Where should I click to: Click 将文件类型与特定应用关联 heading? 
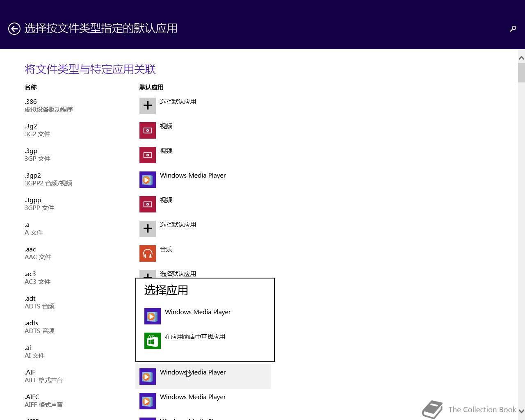point(90,69)
